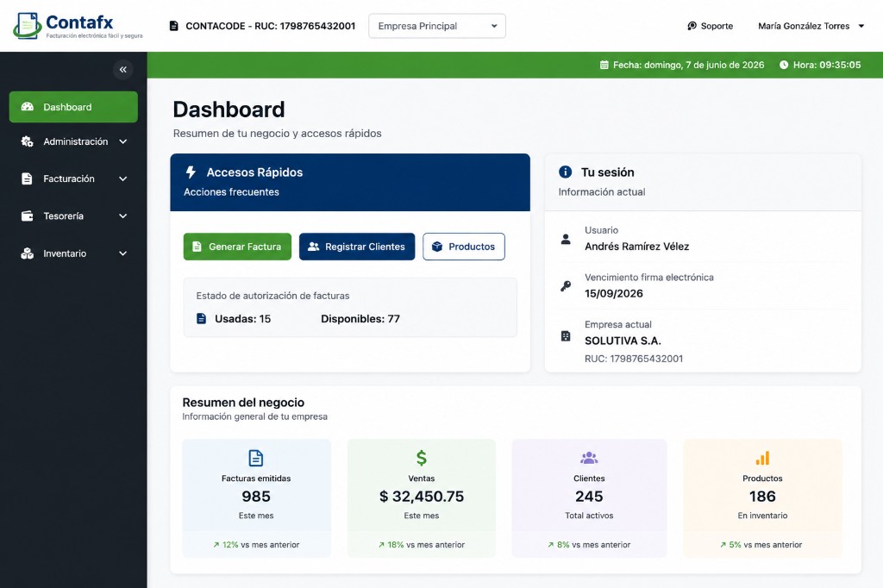Viewport: 883px width, 588px height.
Task: Click the document icon beside CONTACODE RUC
Action: pyautogui.click(x=174, y=26)
